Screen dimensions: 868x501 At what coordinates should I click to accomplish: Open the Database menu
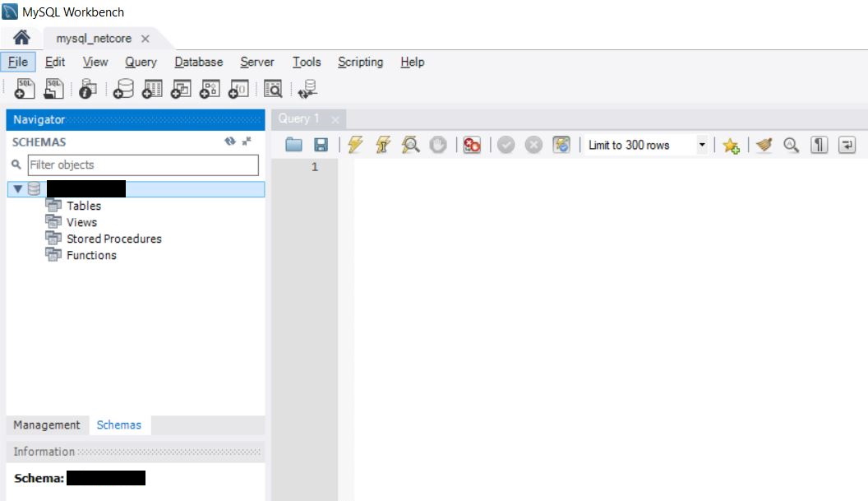pyautogui.click(x=198, y=62)
